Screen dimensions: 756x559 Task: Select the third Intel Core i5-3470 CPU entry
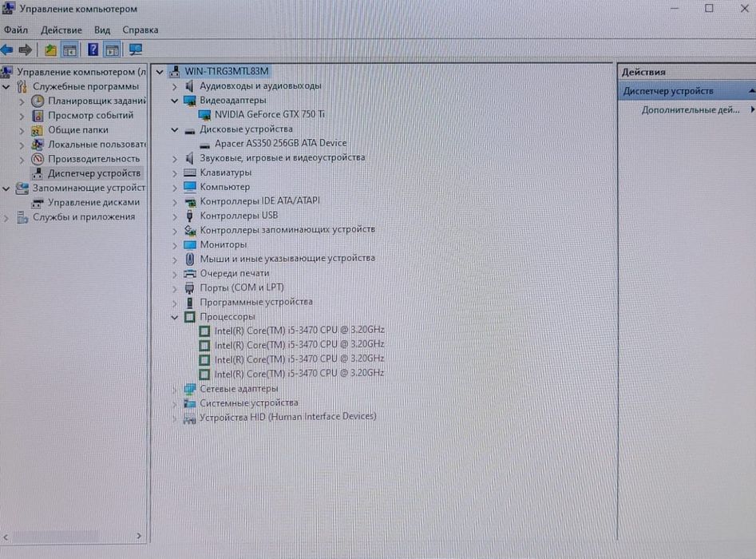[x=299, y=359]
